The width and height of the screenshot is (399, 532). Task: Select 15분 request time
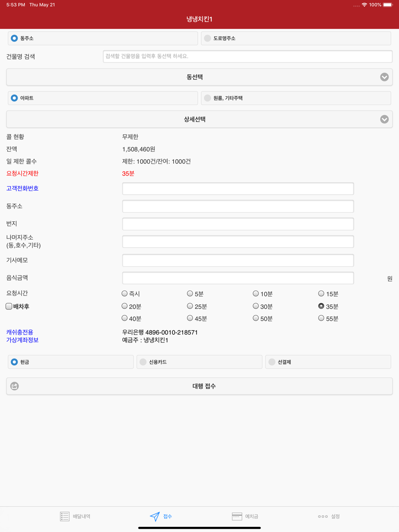[x=321, y=294]
